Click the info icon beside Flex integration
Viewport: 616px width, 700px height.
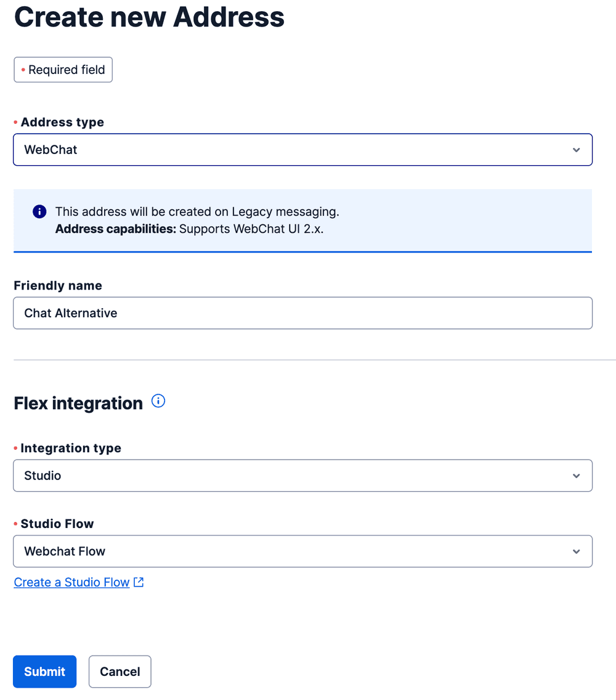pos(158,401)
